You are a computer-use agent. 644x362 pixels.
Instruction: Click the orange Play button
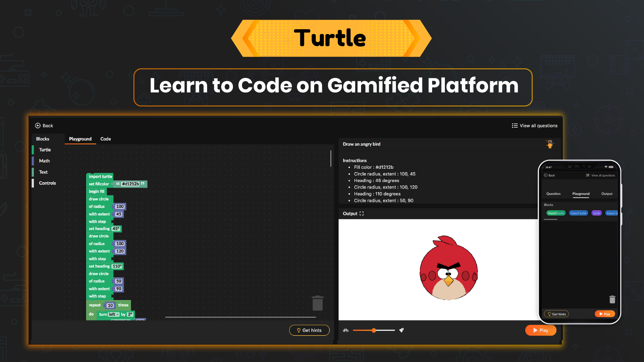(x=541, y=330)
